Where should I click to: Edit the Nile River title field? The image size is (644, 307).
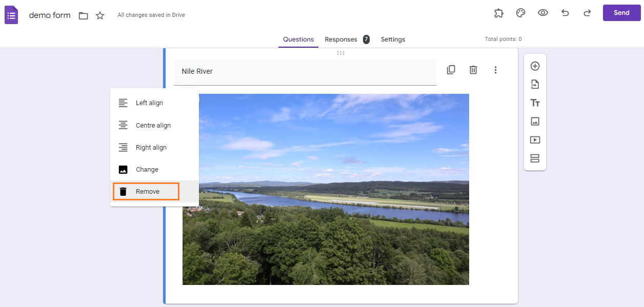(x=305, y=71)
